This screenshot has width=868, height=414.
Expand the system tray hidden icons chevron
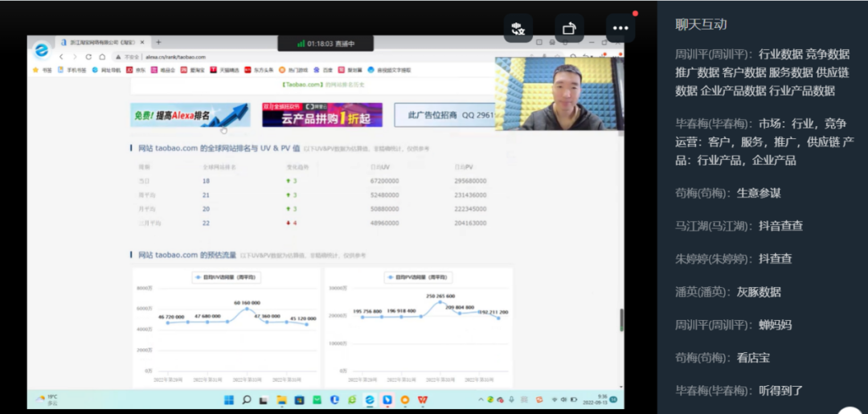pyautogui.click(x=480, y=400)
